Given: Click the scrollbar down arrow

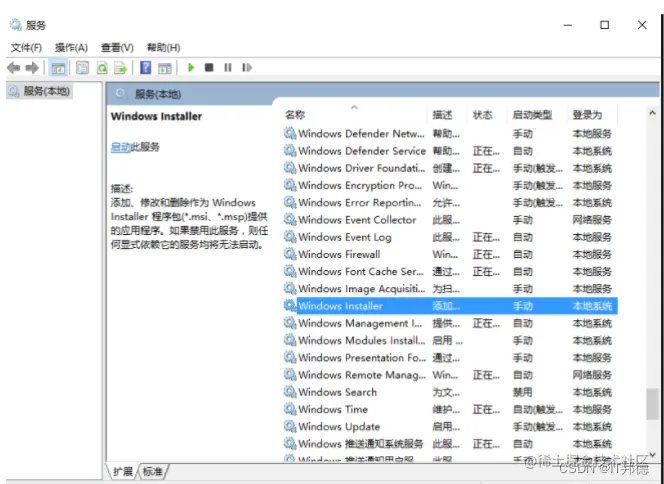Looking at the screenshot, I should click(652, 455).
